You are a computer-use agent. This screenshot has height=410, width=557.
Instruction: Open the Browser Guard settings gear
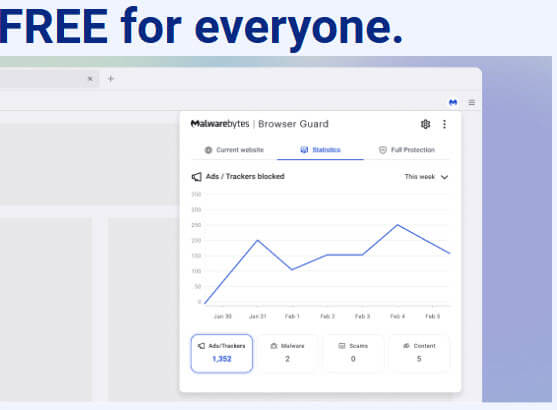(425, 124)
